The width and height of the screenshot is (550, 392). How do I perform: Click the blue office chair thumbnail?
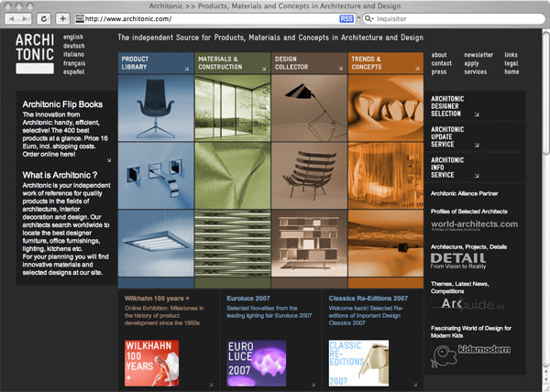(156, 108)
